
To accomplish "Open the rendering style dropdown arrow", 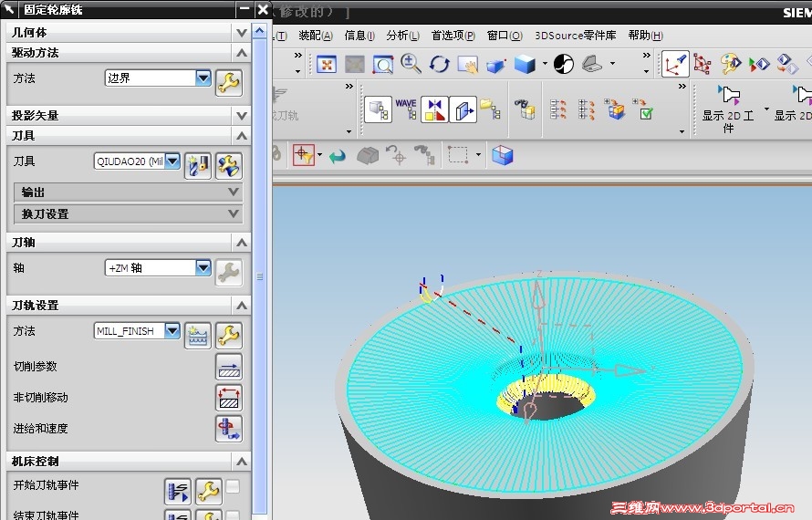I will point(545,64).
